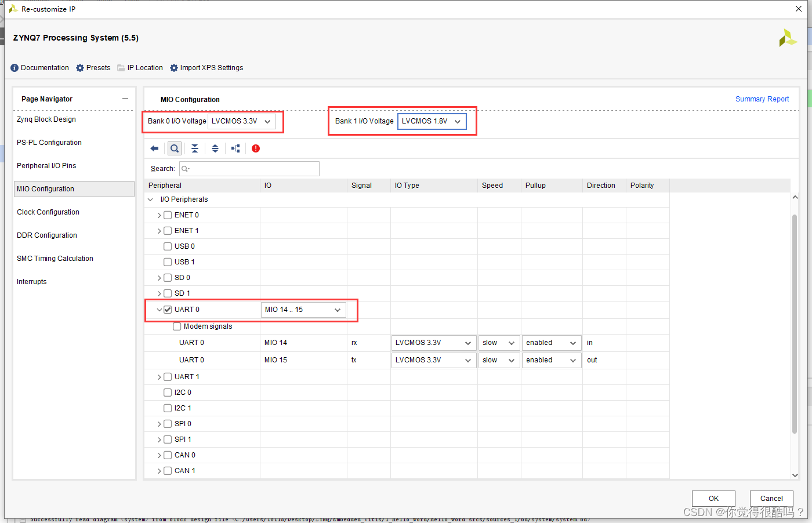Open Speed dropdown for MIO 15
Viewport: 812px width, 523px height.
[499, 360]
